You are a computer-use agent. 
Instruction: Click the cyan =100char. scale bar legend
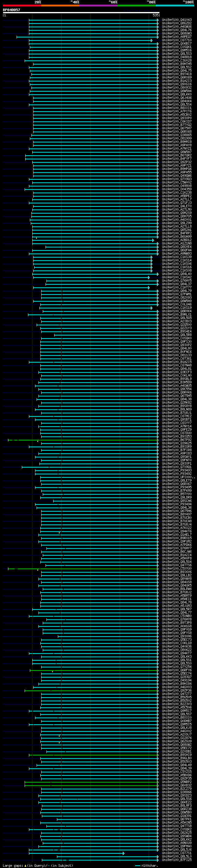click(x=147, y=866)
